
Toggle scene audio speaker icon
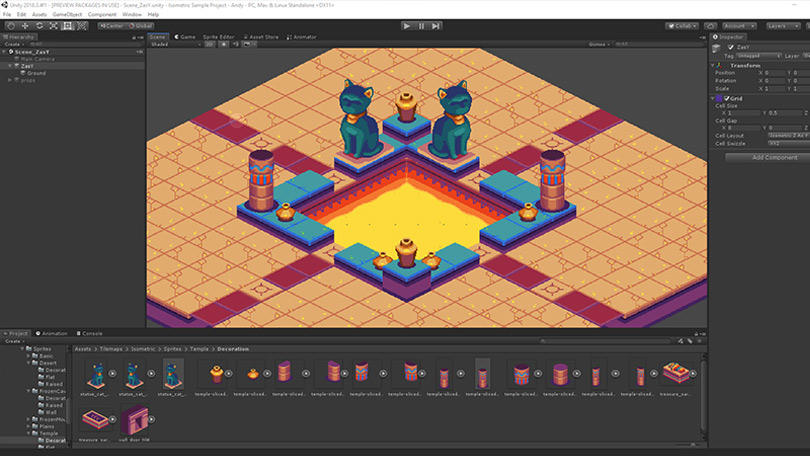[235, 44]
